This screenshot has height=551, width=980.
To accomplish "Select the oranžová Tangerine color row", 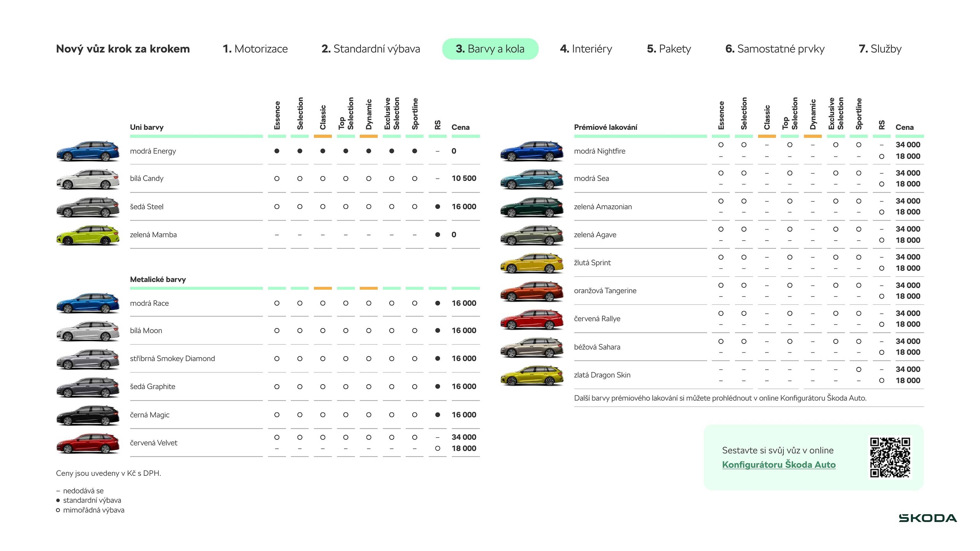I will pos(605,291).
